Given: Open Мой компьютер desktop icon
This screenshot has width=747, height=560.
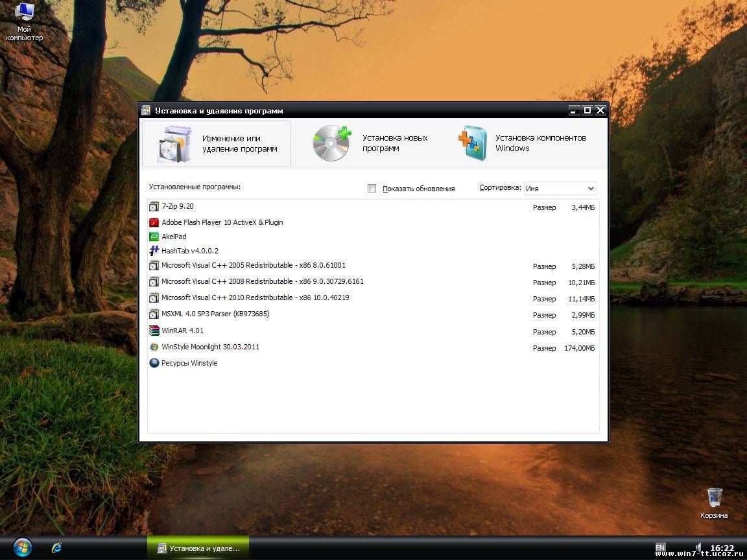Looking at the screenshot, I should coord(24,22).
